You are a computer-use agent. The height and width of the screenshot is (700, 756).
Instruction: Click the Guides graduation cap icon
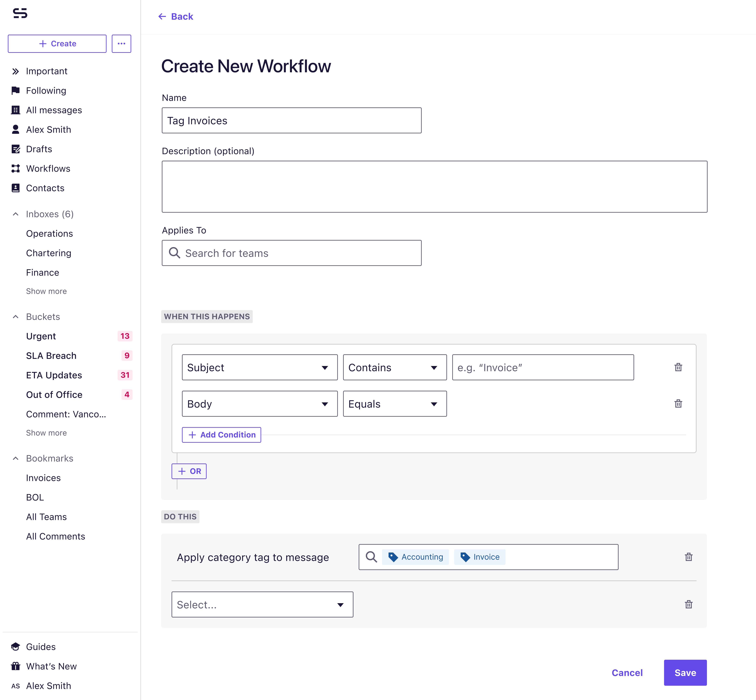pos(16,647)
